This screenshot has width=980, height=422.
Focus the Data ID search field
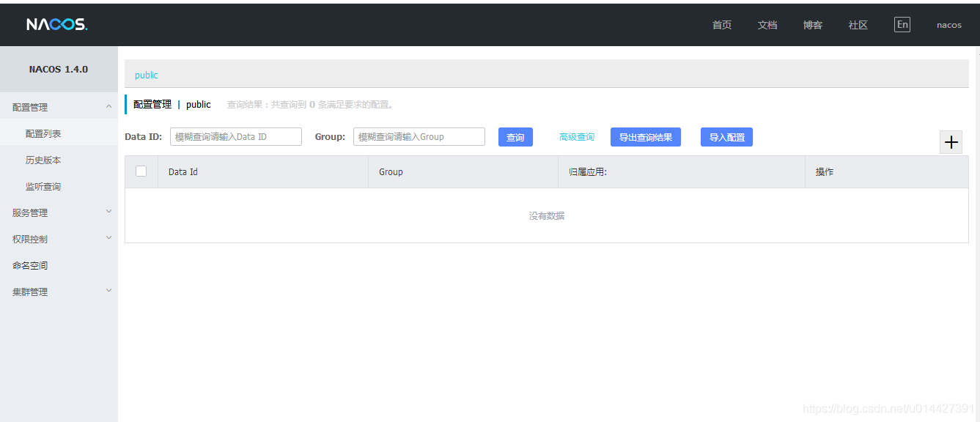[x=236, y=136]
